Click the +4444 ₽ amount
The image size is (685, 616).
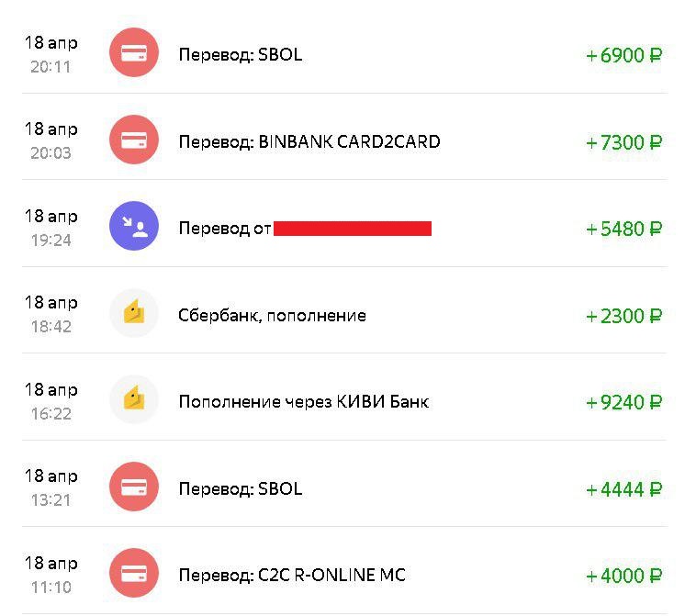click(624, 489)
